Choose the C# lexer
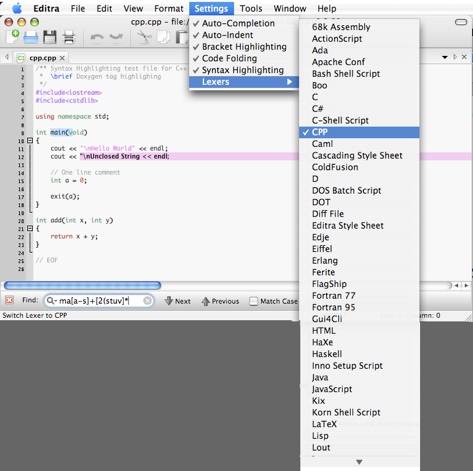The image size is (473, 471). tap(359, 109)
